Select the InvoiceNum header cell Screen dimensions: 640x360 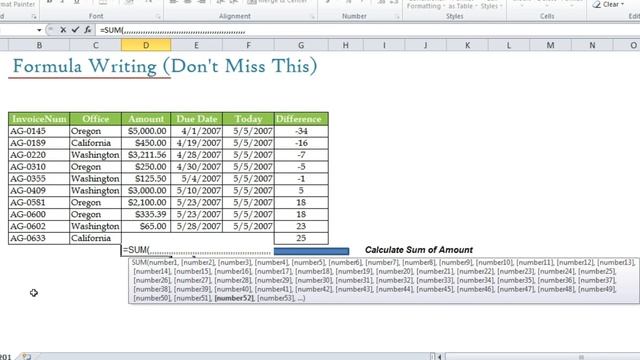point(39,119)
